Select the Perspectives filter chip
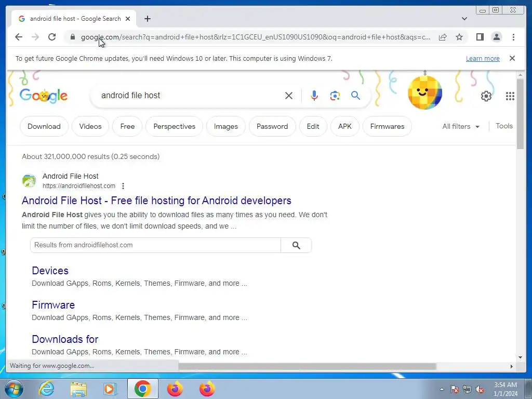The width and height of the screenshot is (532, 399). 175,126
